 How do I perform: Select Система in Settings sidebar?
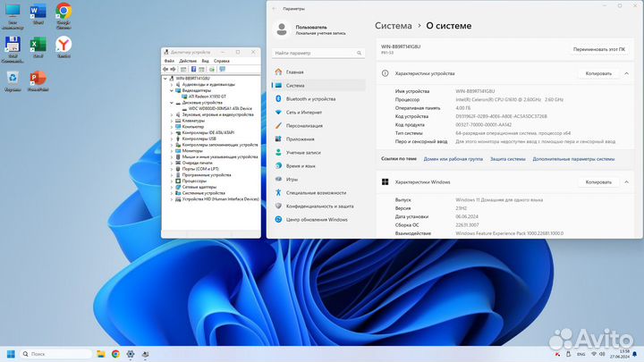[x=318, y=86]
